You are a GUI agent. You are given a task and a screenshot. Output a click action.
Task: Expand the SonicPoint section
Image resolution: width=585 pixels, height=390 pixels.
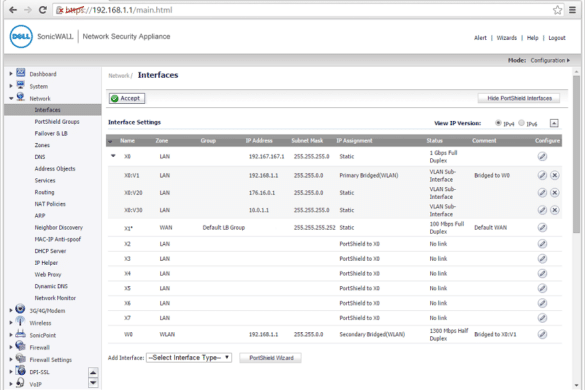[11, 335]
